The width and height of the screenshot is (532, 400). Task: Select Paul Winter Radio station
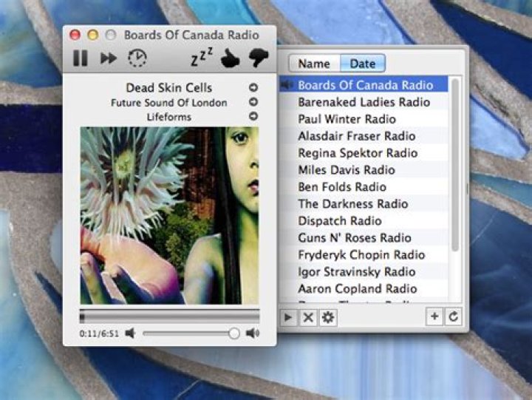click(364, 119)
